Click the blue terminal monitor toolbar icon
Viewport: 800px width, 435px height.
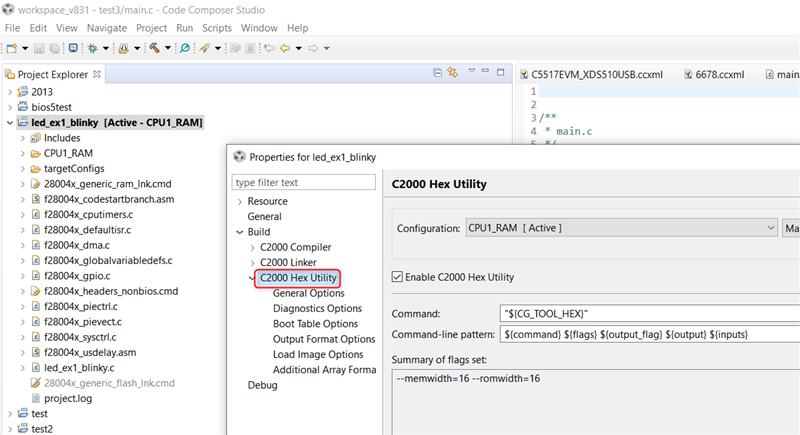(x=73, y=48)
